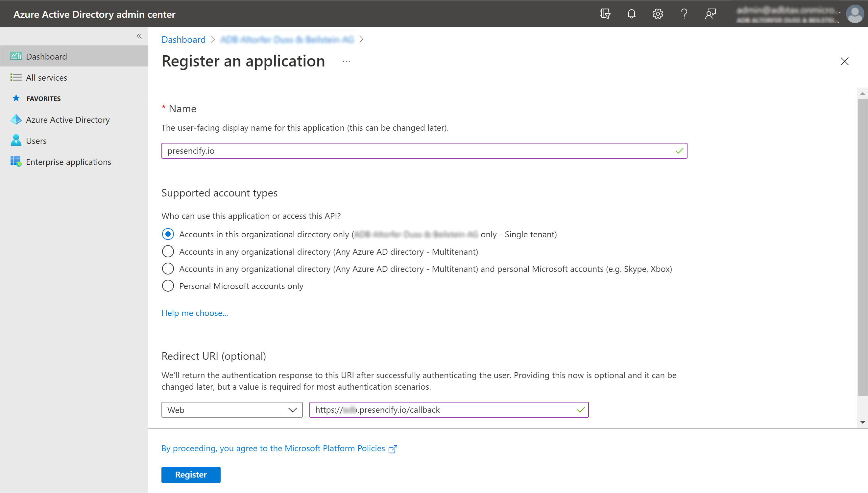This screenshot has width=868, height=493.
Task: Open All services in the sidebar
Action: click(x=74, y=78)
